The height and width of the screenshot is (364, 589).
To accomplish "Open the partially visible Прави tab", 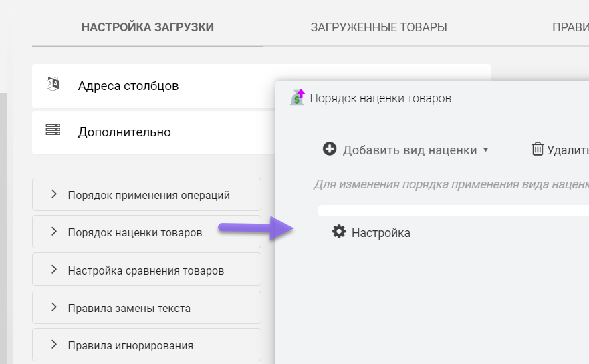I will click(570, 27).
